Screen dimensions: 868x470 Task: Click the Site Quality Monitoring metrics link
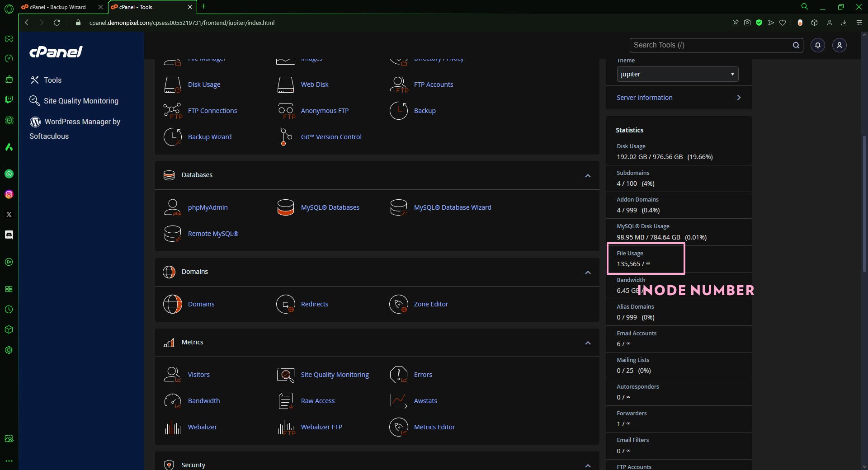click(335, 375)
